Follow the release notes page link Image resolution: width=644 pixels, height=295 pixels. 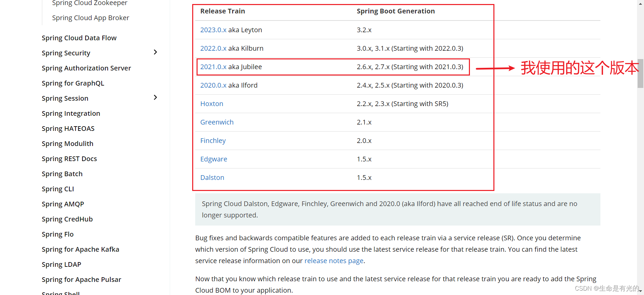pyautogui.click(x=334, y=261)
